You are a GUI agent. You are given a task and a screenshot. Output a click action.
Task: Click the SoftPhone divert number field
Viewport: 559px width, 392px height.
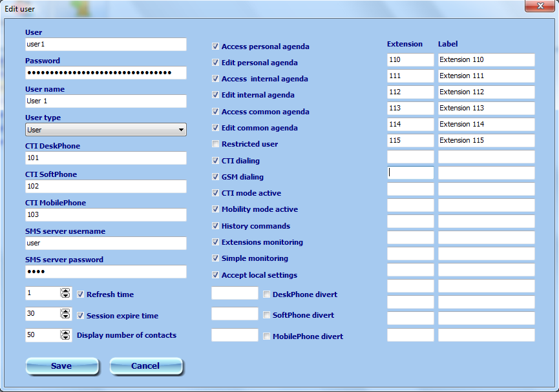click(x=235, y=315)
